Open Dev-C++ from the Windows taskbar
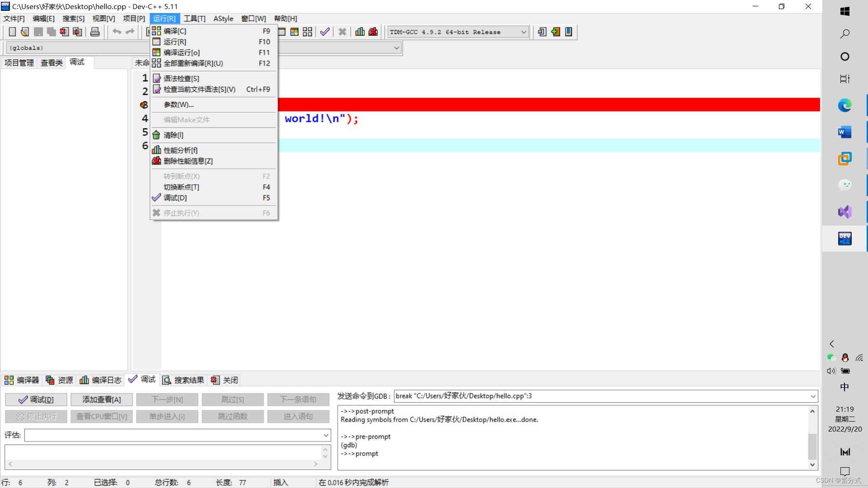Viewport: 868px width, 488px height. click(844, 238)
